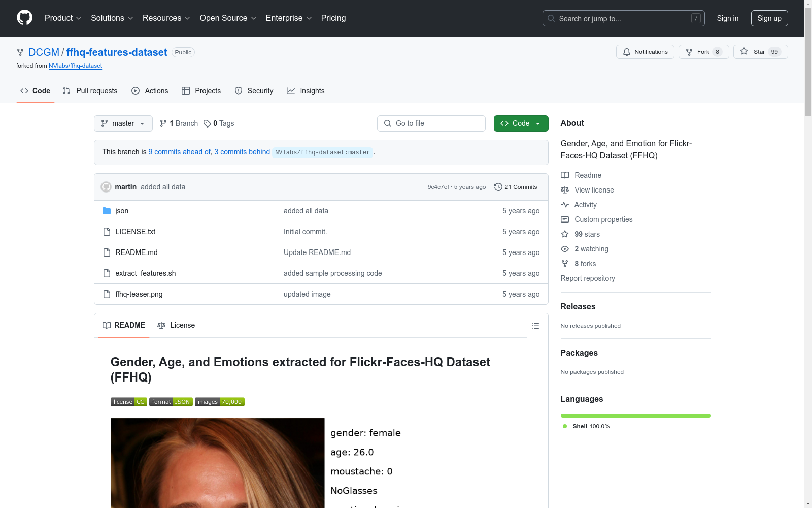The image size is (812, 508).
Task: Click the Shell language bar
Action: (636, 416)
